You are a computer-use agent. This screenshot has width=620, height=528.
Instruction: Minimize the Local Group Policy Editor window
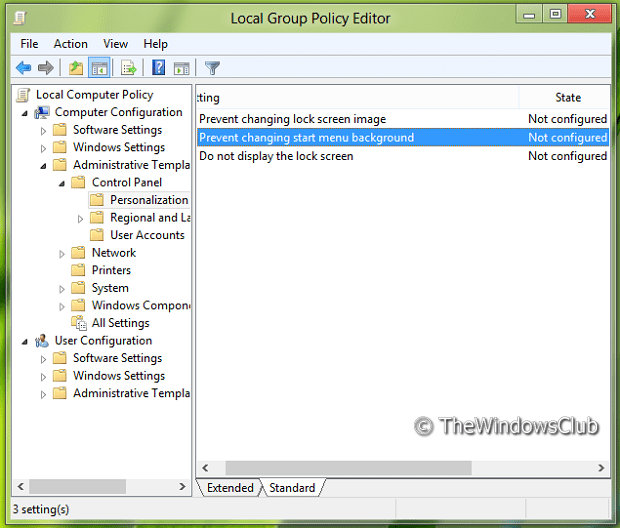point(529,14)
